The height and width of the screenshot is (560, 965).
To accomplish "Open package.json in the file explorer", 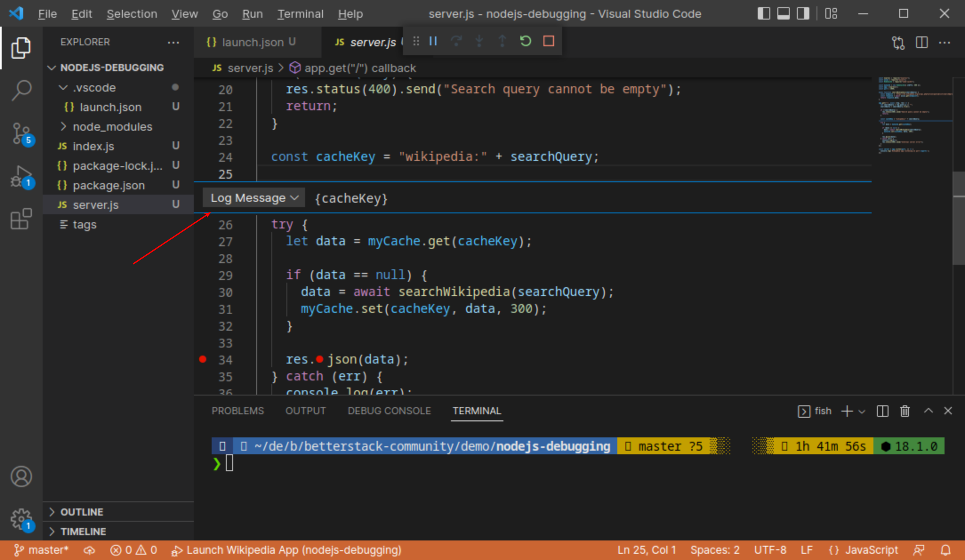I will tap(118, 185).
